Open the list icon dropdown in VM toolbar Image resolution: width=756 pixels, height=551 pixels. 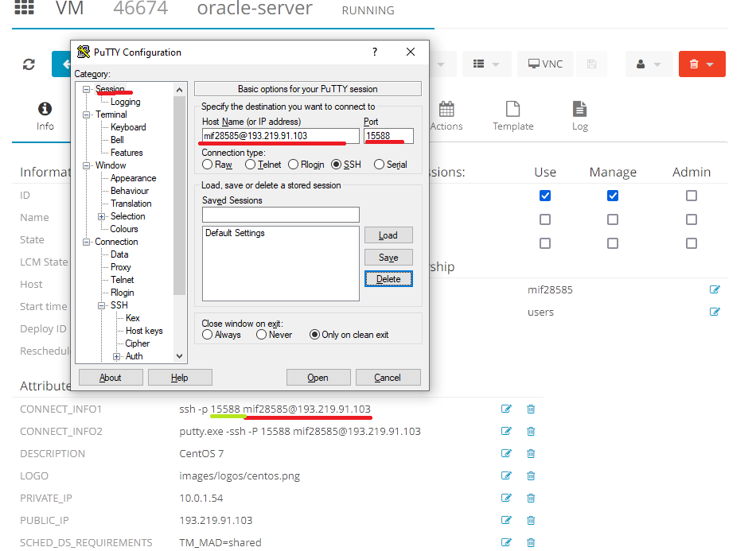(x=486, y=64)
